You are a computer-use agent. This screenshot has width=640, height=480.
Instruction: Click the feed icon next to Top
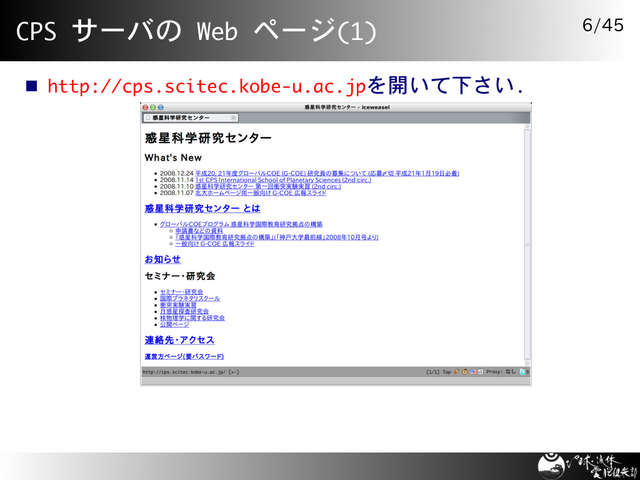(454, 372)
